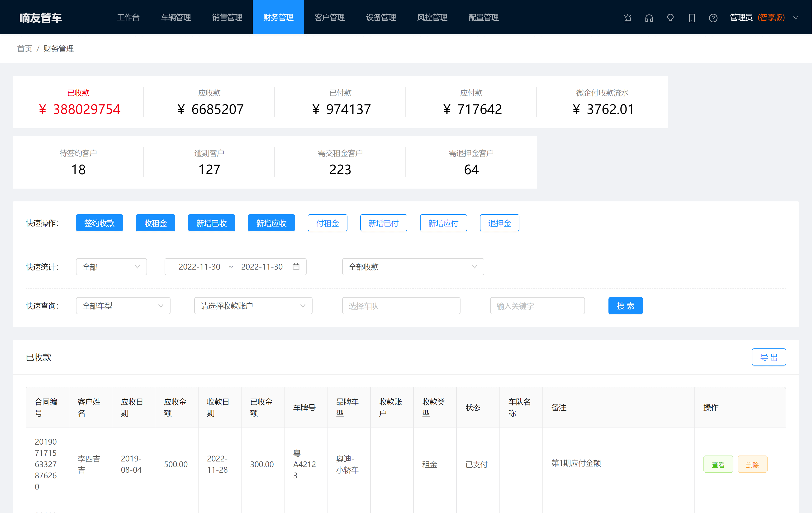
Task: Click the 选择车队 input field
Action: tap(401, 306)
